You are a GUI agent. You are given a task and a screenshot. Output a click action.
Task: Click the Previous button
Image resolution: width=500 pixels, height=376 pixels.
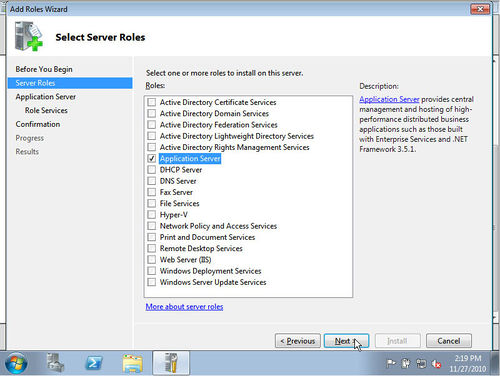298,341
